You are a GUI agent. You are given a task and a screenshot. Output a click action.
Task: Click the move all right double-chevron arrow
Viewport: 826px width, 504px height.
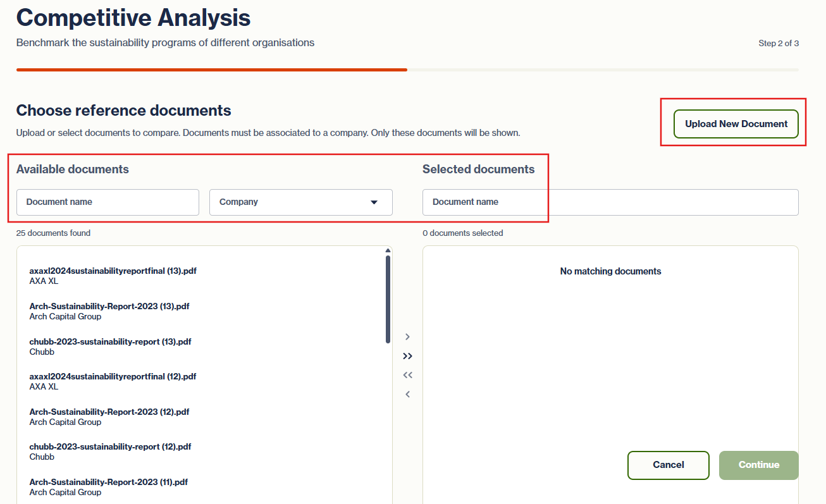[x=407, y=356]
